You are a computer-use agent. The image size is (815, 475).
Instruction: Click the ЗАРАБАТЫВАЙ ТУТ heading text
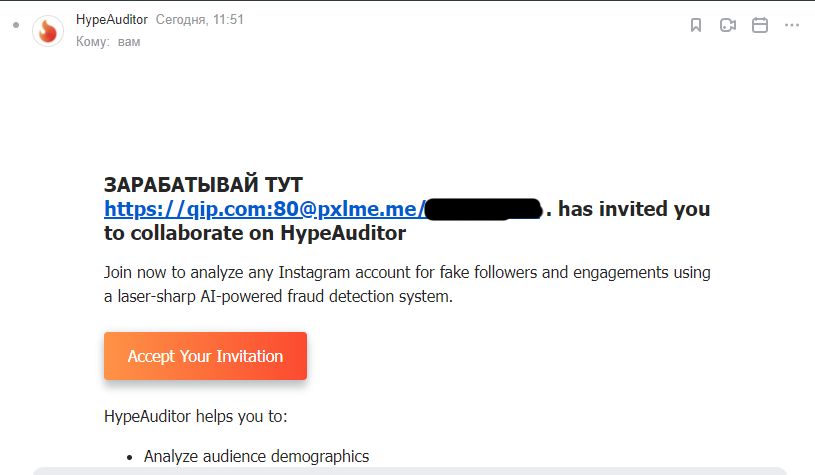tap(203, 184)
